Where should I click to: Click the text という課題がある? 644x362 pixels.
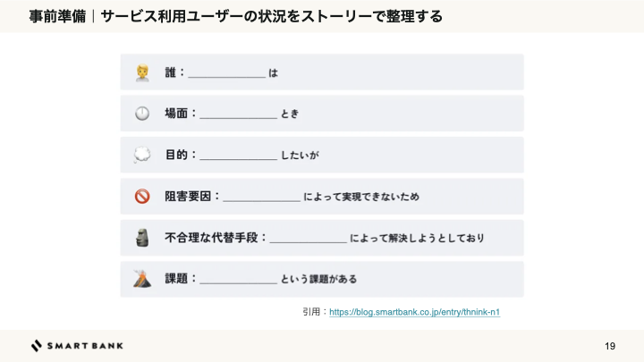[318, 279]
